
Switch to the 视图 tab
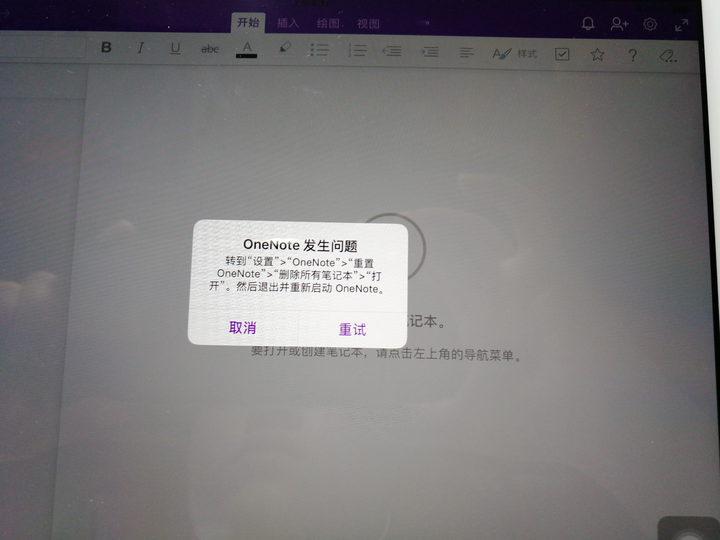coord(368,24)
